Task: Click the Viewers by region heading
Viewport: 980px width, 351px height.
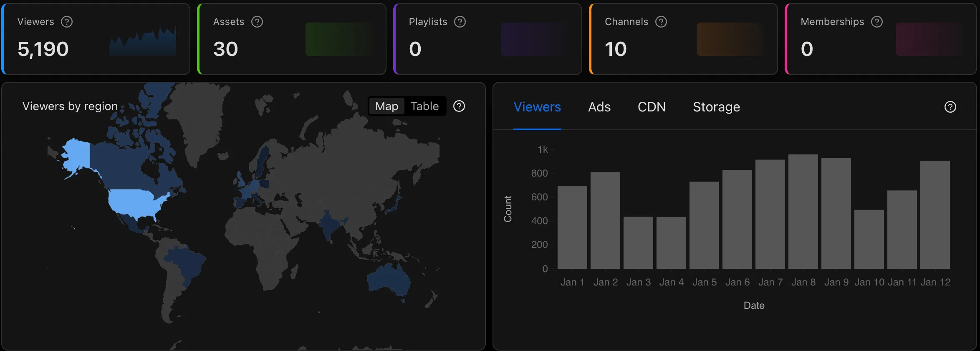Action: (x=70, y=106)
